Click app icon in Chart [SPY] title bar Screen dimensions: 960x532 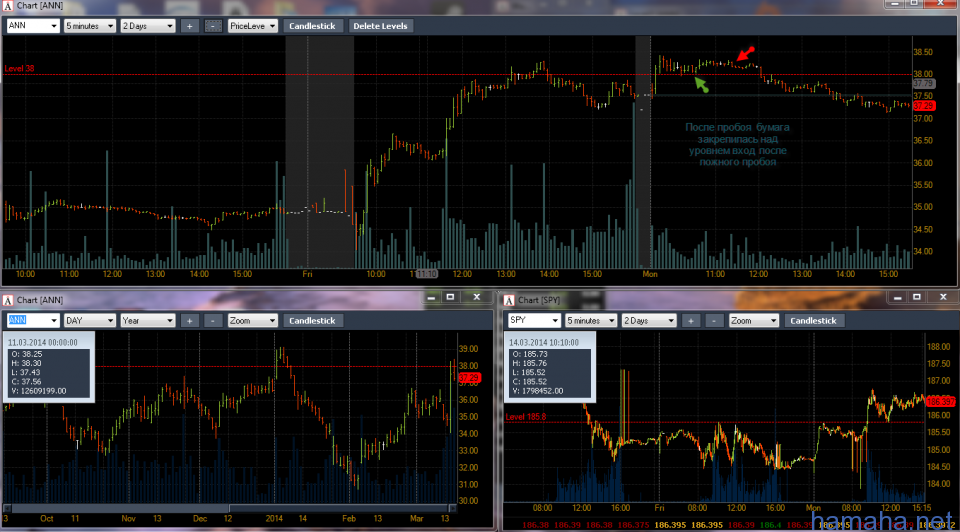pyautogui.click(x=509, y=300)
